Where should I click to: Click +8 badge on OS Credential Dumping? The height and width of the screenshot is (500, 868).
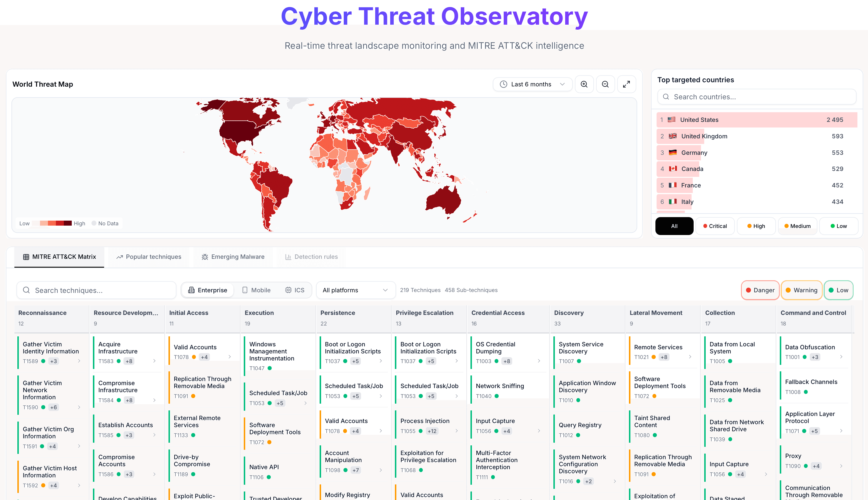(x=507, y=361)
